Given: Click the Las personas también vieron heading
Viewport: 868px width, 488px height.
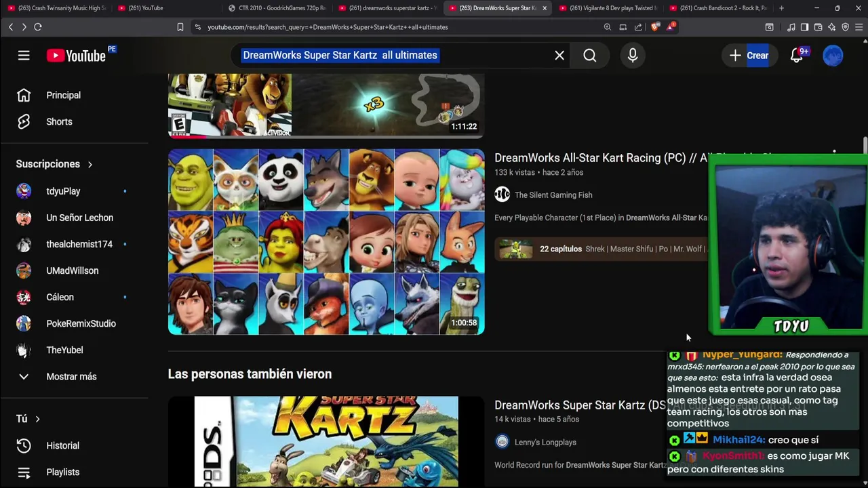Looking at the screenshot, I should (x=250, y=374).
